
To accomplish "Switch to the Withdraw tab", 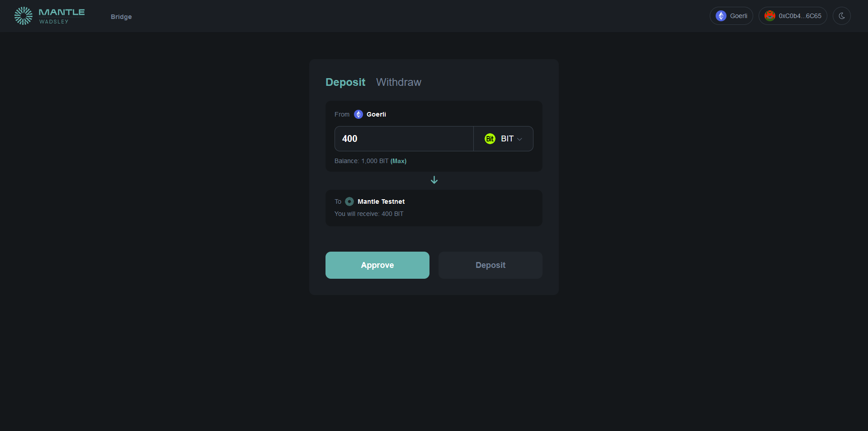I will (398, 82).
